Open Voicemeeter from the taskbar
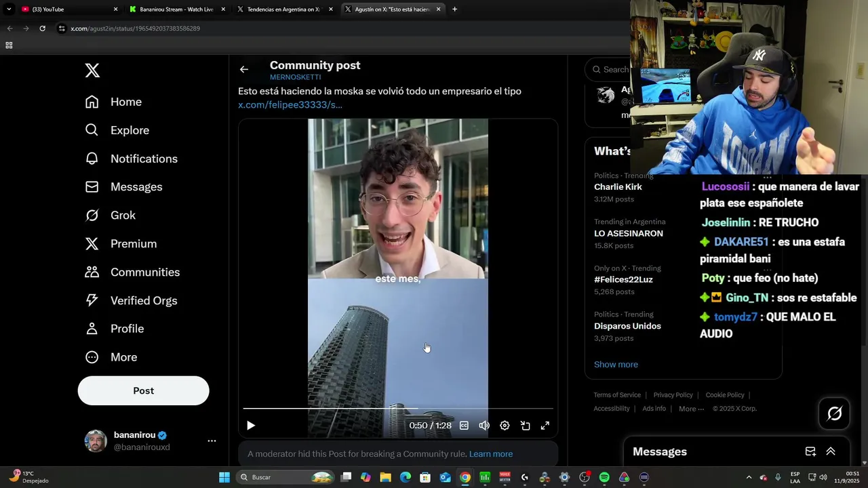Viewport: 868px width, 488px height. coord(505,477)
